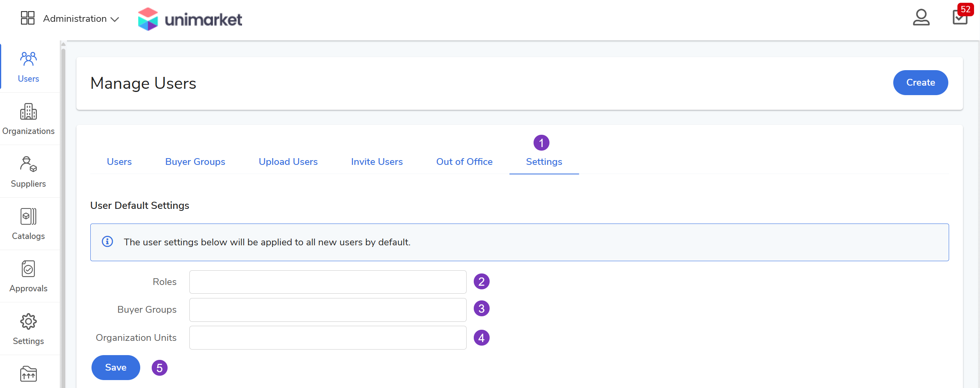Select the Out of Office tab
The image size is (980, 388).
(464, 162)
